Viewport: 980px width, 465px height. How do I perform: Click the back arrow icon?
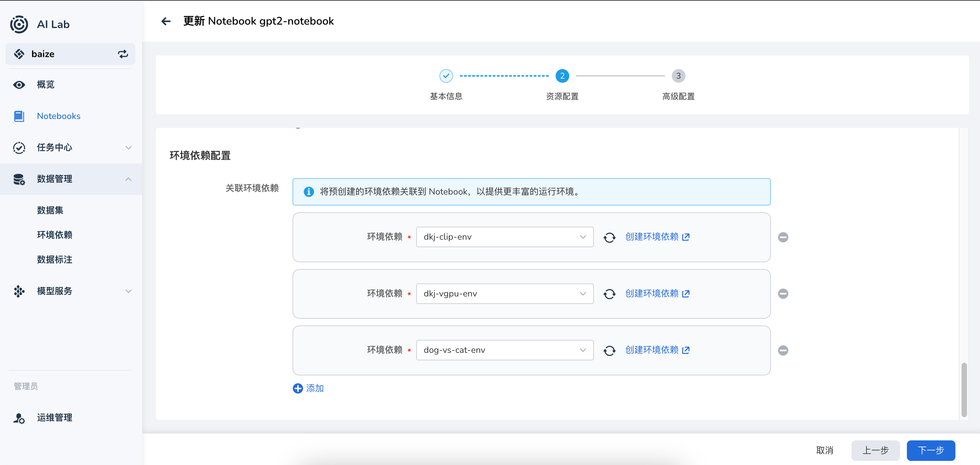tap(166, 21)
